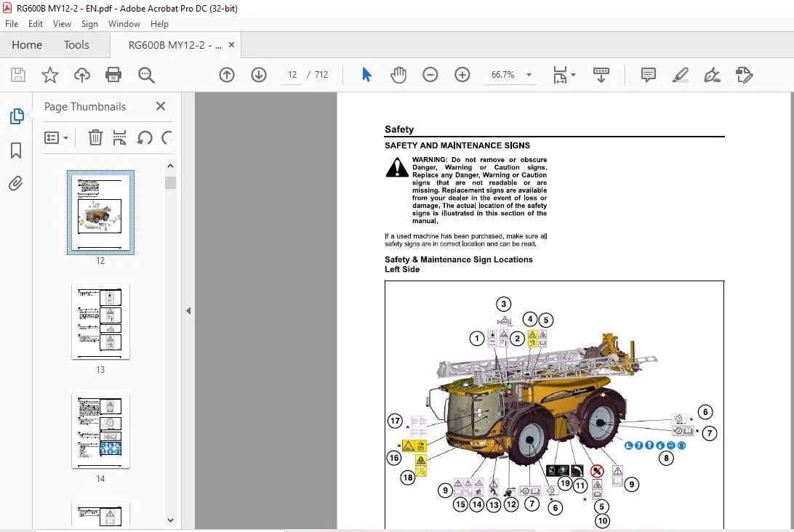Open the Edit menu
The height and width of the screenshot is (532, 794).
click(36, 24)
